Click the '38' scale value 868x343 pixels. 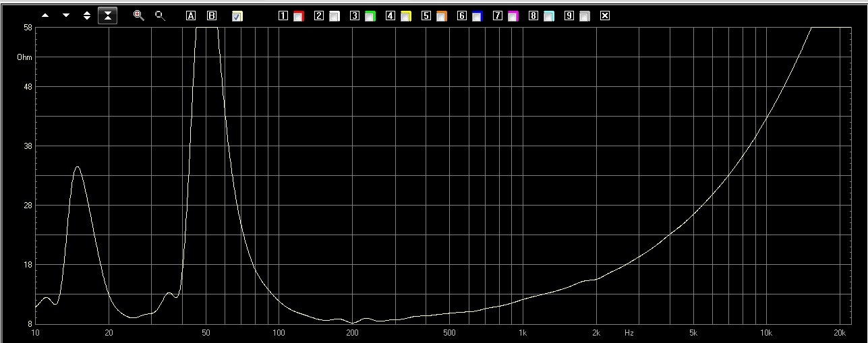coord(28,146)
